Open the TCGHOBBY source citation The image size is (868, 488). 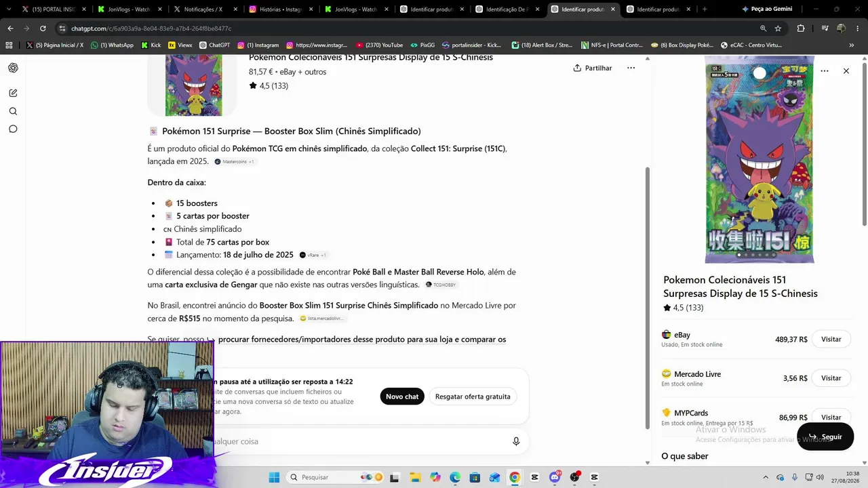[x=441, y=285]
